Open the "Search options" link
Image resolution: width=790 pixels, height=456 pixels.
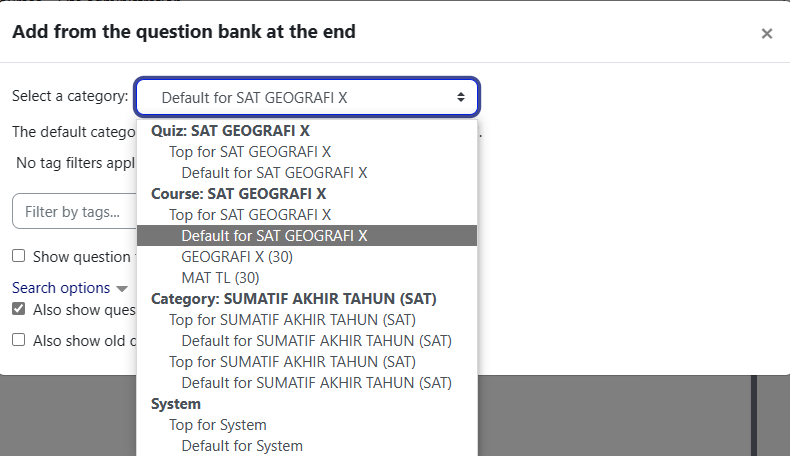(61, 288)
